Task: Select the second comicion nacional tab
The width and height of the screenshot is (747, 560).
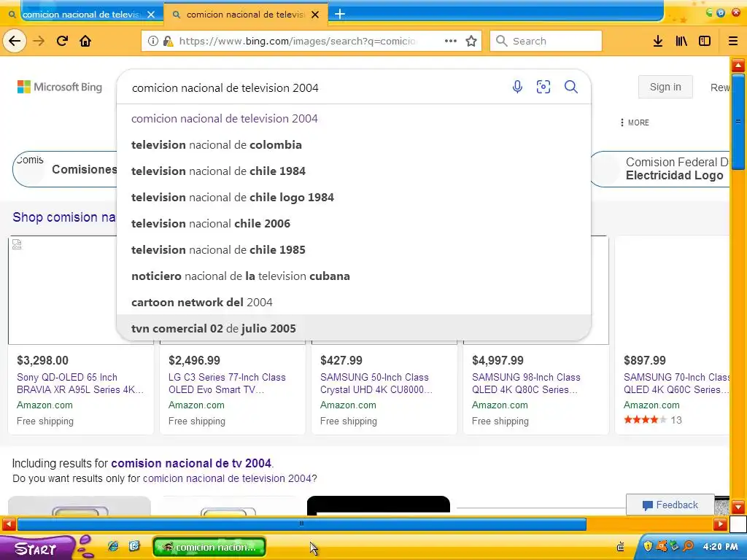Action: pyautogui.click(x=245, y=15)
